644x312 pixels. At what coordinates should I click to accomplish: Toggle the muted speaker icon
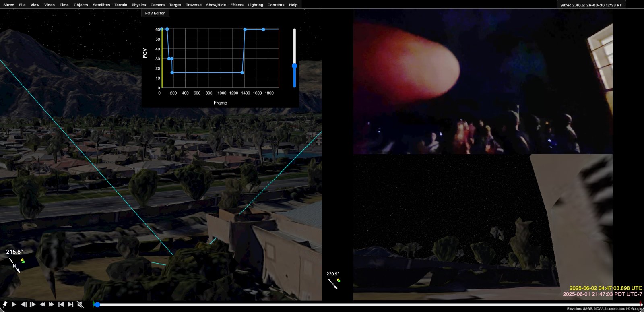pyautogui.click(x=80, y=304)
